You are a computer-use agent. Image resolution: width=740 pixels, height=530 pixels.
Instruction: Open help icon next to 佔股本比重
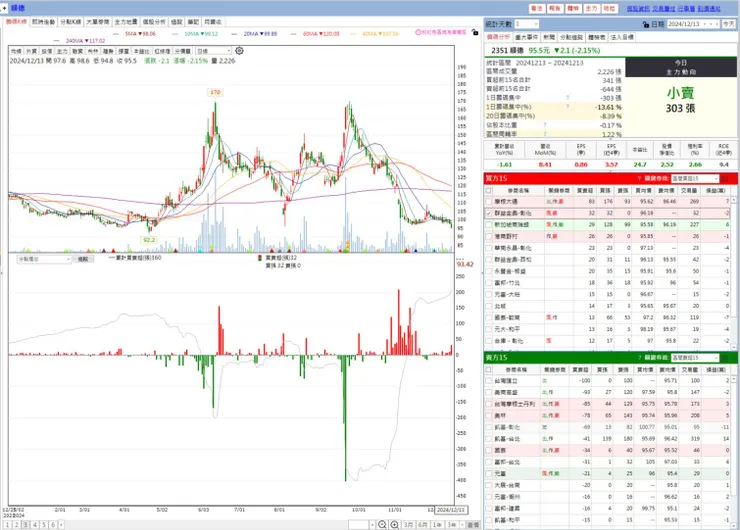pyautogui.click(x=545, y=125)
